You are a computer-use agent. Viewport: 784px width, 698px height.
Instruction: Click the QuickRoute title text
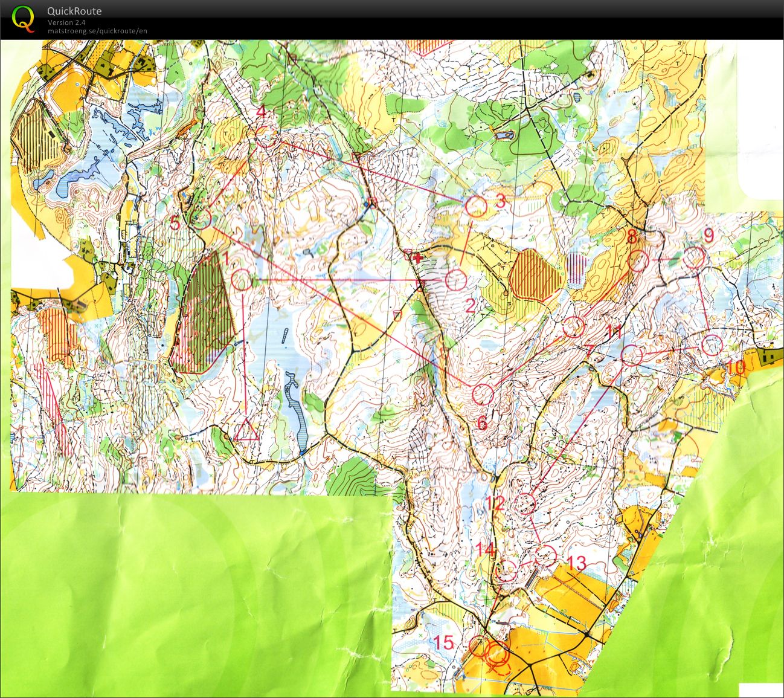click(x=74, y=11)
